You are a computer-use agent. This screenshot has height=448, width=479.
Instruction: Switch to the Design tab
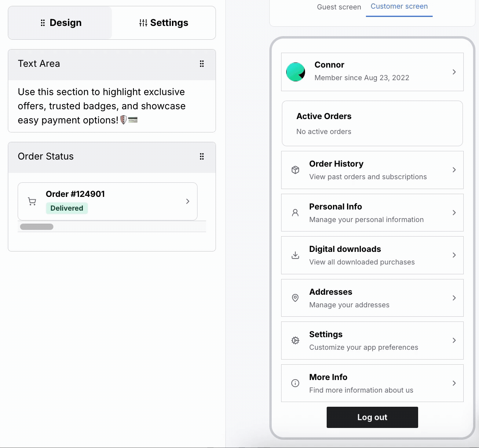tap(60, 23)
